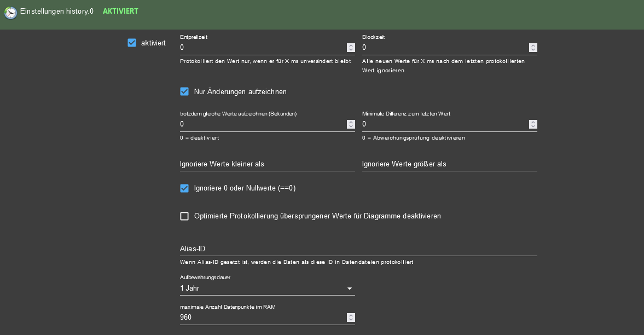This screenshot has height=335, width=644.
Task: Click the maximale Anzahl Datenpunkte spinner
Action: pos(351,317)
